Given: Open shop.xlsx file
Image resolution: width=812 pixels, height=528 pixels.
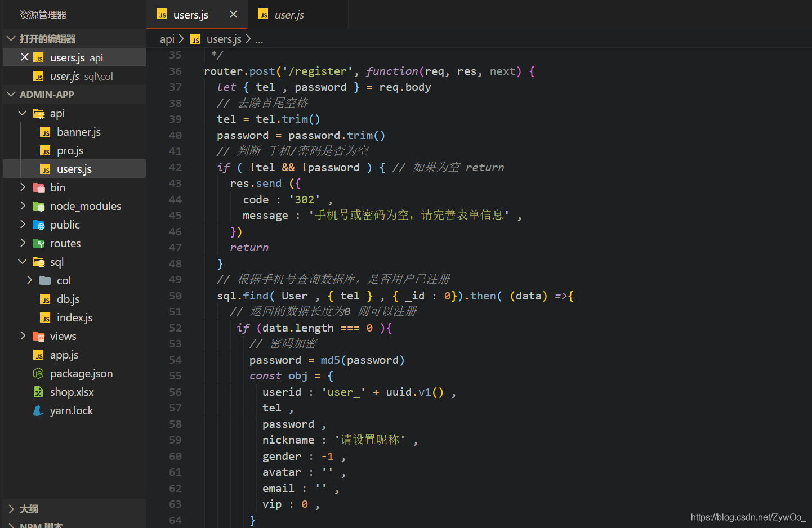Looking at the screenshot, I should coord(72,392).
